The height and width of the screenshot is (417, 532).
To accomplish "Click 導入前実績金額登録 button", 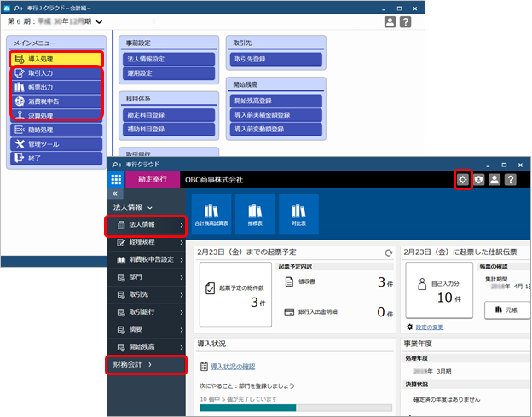I will tap(276, 115).
